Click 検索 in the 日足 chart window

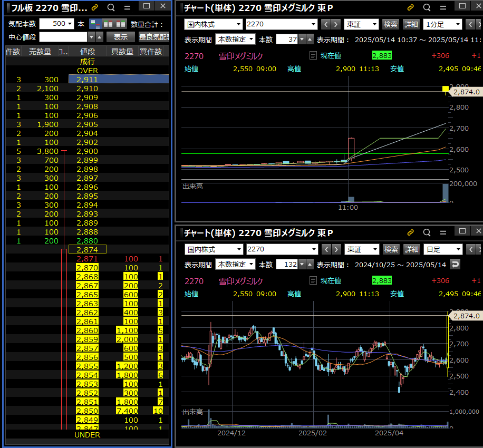[391, 249]
